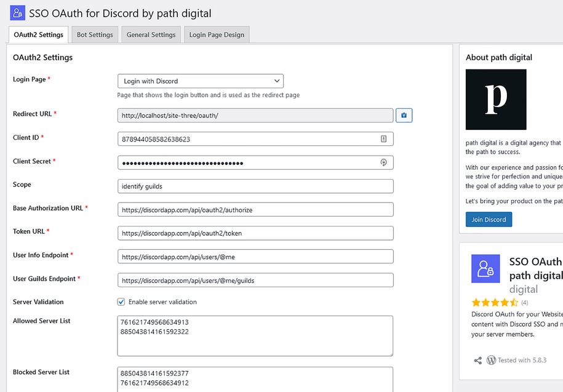Image resolution: width=563 pixels, height=392 pixels.
Task: Click the share icon in plugin card
Action: pos(478,361)
